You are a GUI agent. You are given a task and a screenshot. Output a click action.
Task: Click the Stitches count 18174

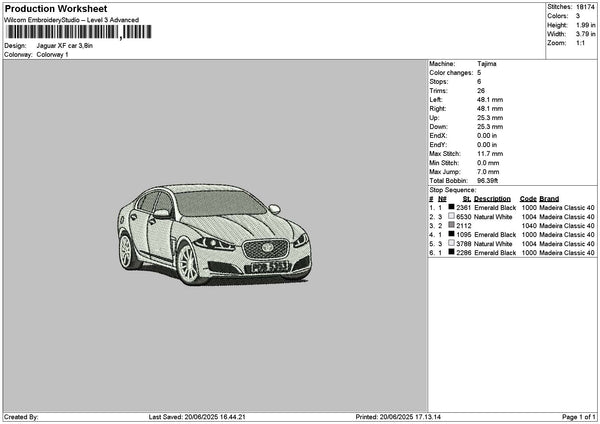coord(587,7)
